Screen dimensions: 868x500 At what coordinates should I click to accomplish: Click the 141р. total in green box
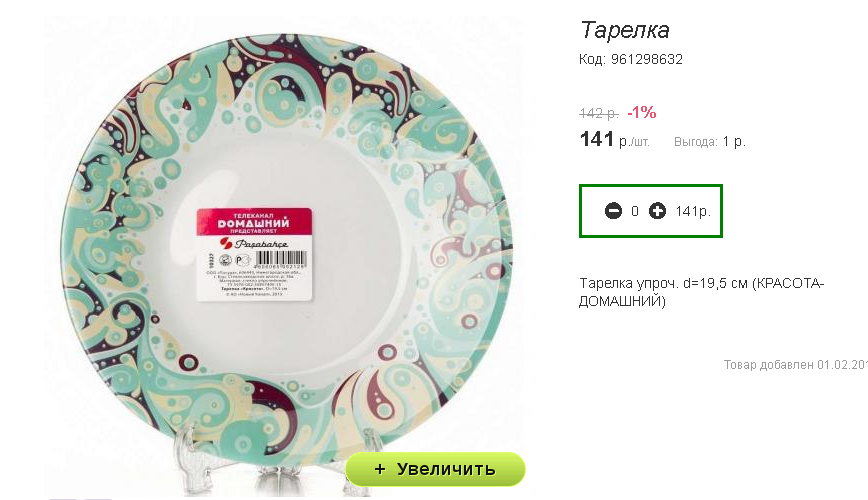693,211
